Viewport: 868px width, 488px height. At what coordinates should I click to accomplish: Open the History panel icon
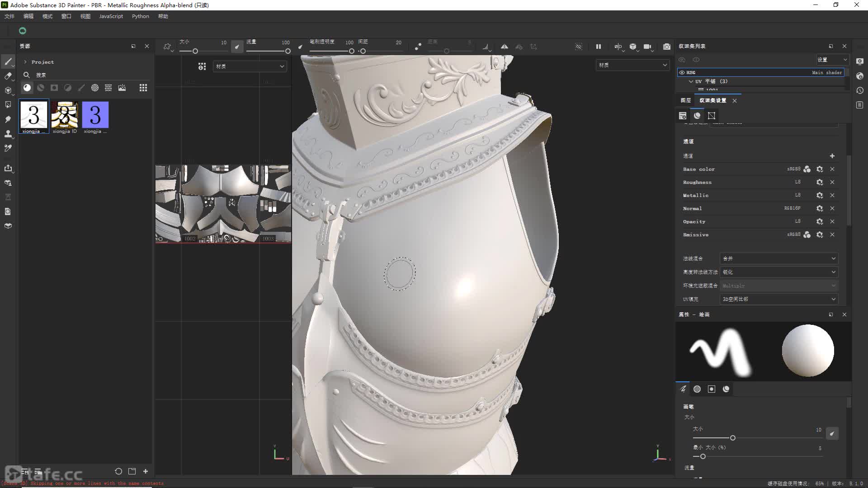tap(860, 90)
